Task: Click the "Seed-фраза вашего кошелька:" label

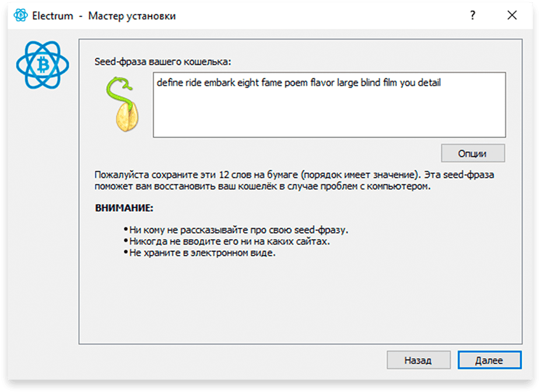Action: (x=163, y=62)
